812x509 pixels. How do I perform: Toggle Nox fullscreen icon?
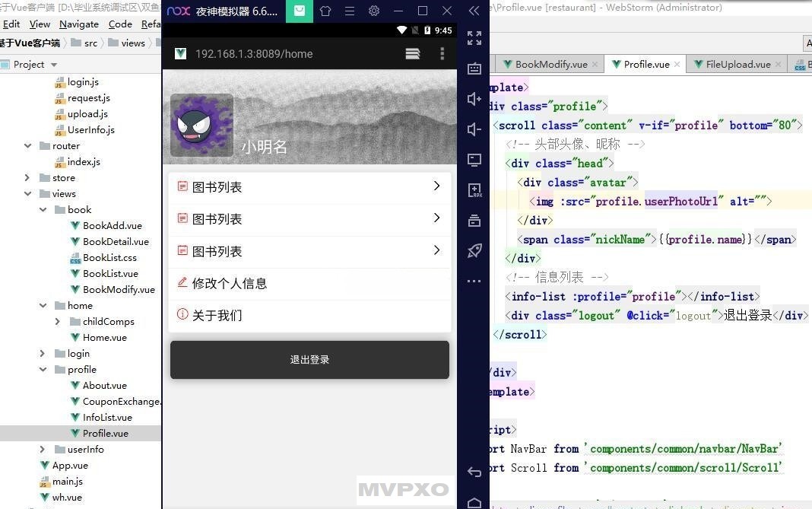click(x=474, y=38)
